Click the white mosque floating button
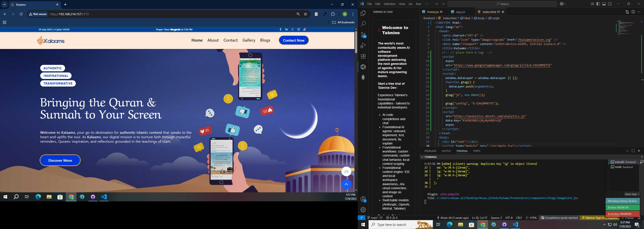The height and width of the screenshot is (229, 644). click(346, 172)
